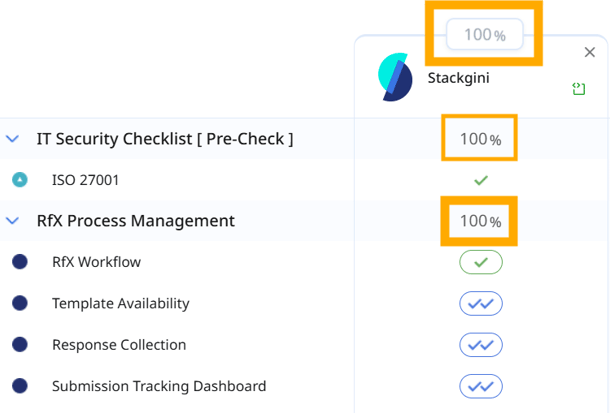The image size is (610, 413).
Task: Toggle the Response Collection double-check pill
Action: click(x=481, y=345)
